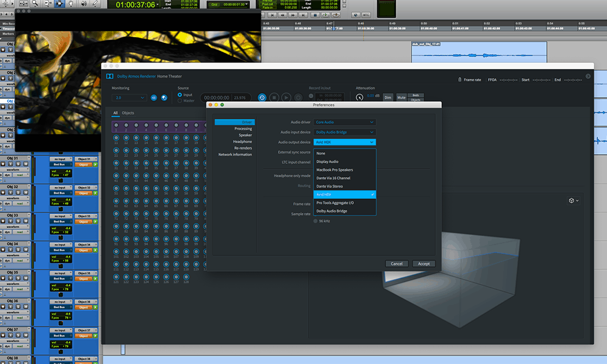
Task: Select the Pencil tool in Pro Tools
Action: tap(95, 4)
